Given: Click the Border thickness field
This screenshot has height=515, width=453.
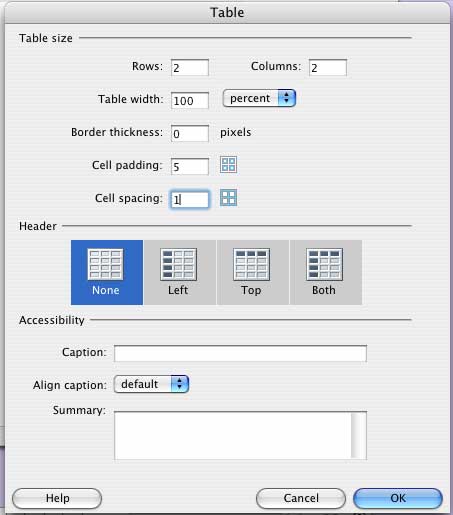Looking at the screenshot, I should point(190,134).
